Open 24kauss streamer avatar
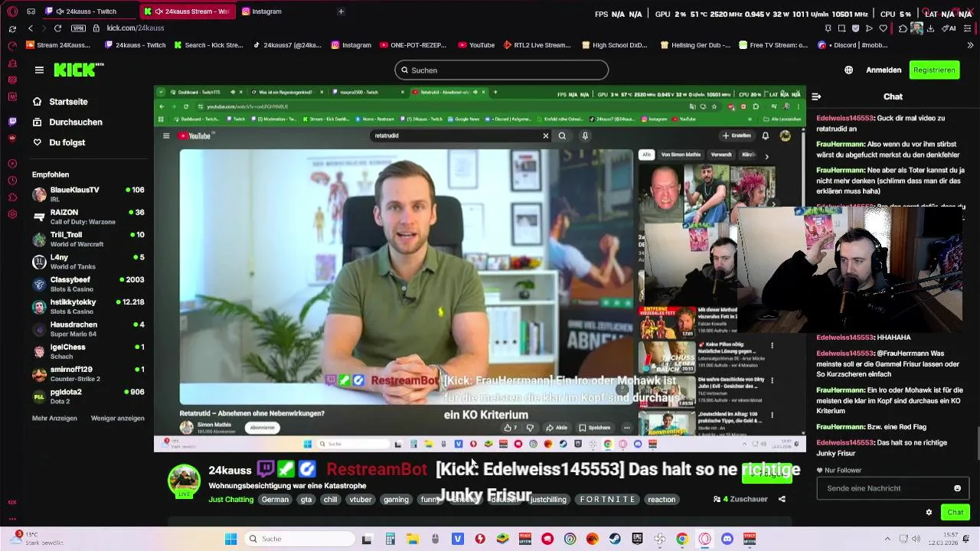This screenshot has width=980, height=551. (184, 481)
